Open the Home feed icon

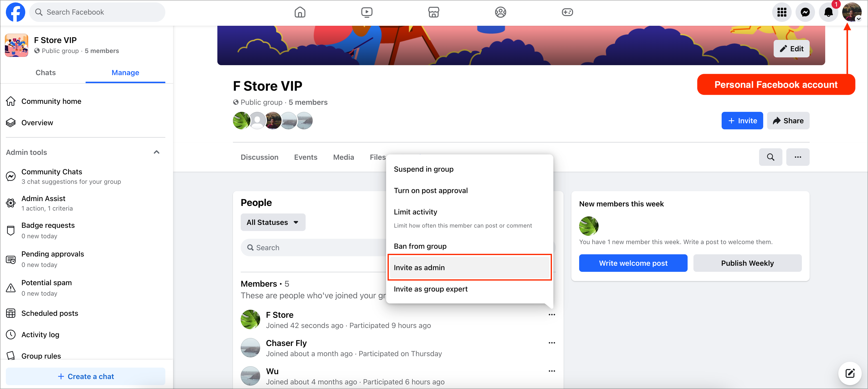pyautogui.click(x=300, y=12)
